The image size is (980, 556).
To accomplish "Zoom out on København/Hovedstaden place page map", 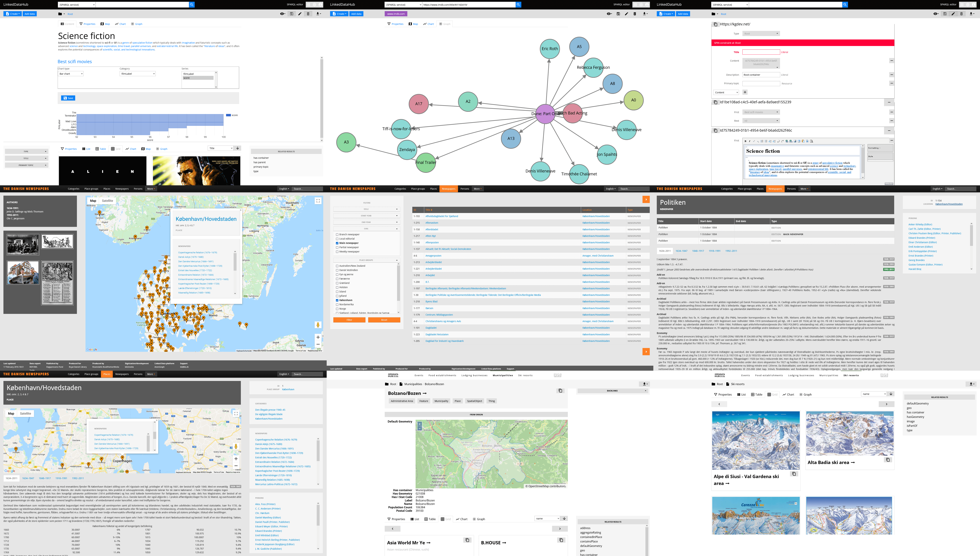I will pyautogui.click(x=236, y=466).
